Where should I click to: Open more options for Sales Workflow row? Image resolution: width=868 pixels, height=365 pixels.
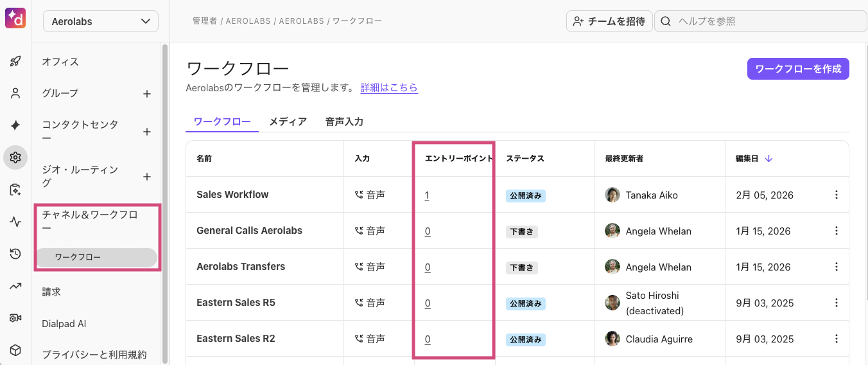click(836, 195)
